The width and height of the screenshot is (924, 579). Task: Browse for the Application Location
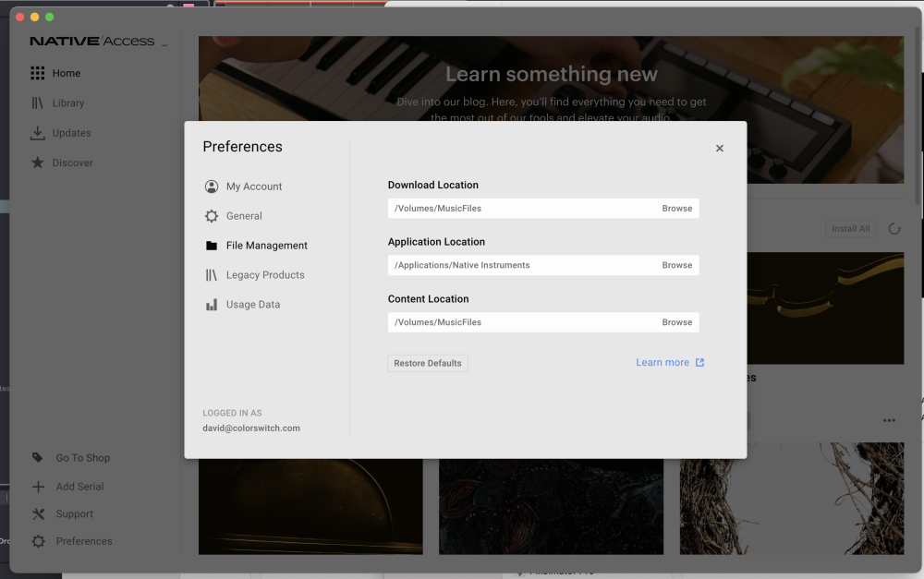tap(677, 265)
